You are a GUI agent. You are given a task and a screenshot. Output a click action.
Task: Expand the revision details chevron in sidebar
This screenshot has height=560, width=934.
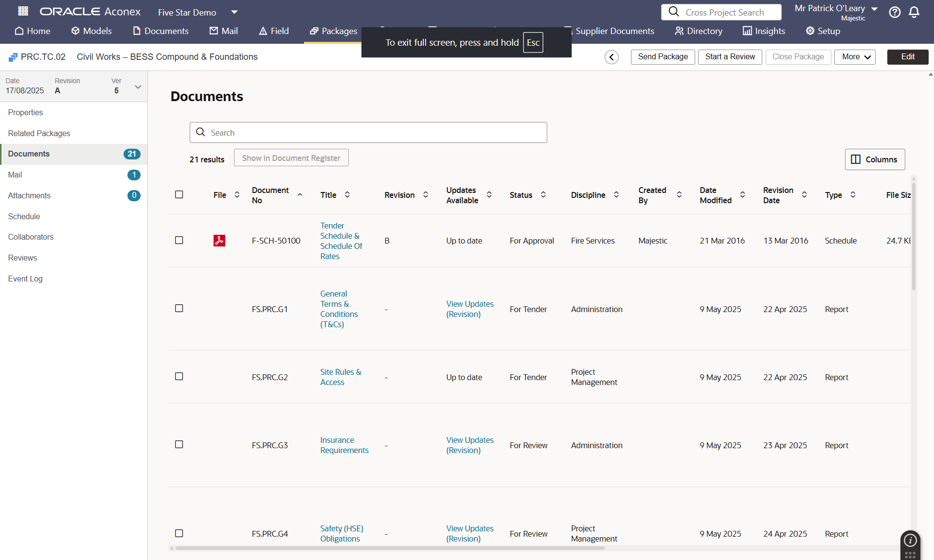pyautogui.click(x=138, y=87)
